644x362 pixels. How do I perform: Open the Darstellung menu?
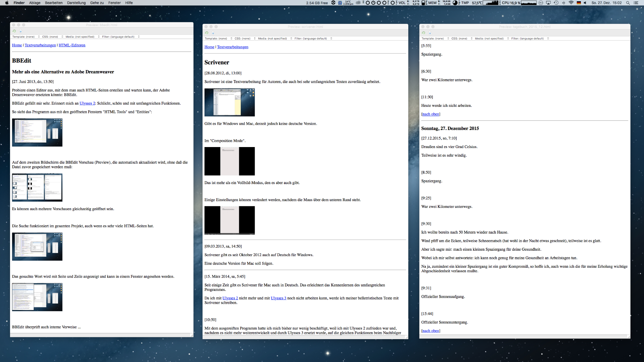click(76, 3)
